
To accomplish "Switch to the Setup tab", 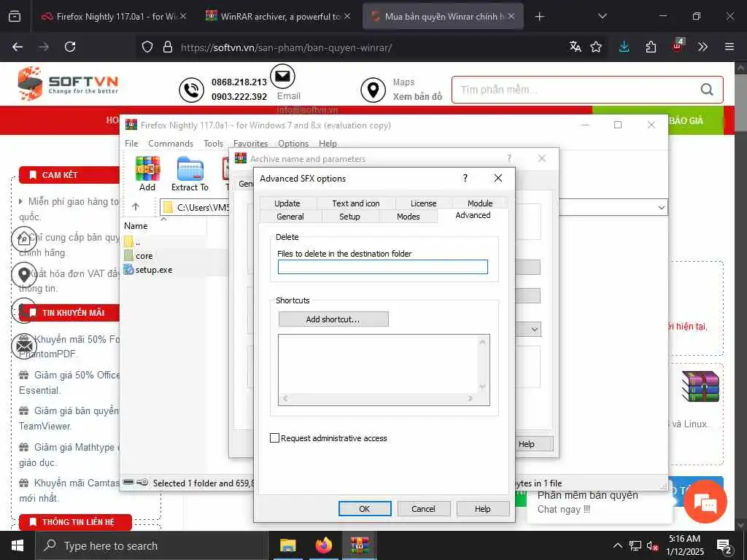I will pyautogui.click(x=349, y=217).
